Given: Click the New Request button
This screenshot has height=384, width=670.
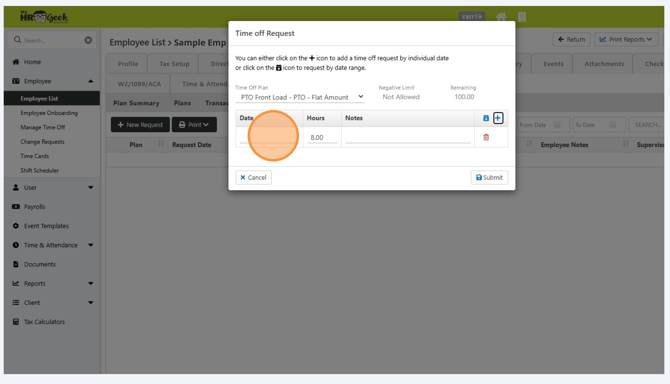Looking at the screenshot, I should click(140, 125).
